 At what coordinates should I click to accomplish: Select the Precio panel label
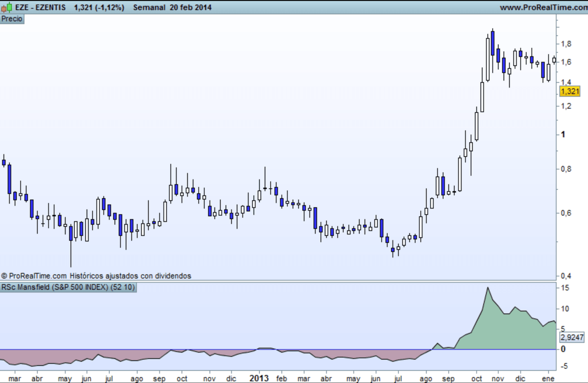(x=12, y=19)
